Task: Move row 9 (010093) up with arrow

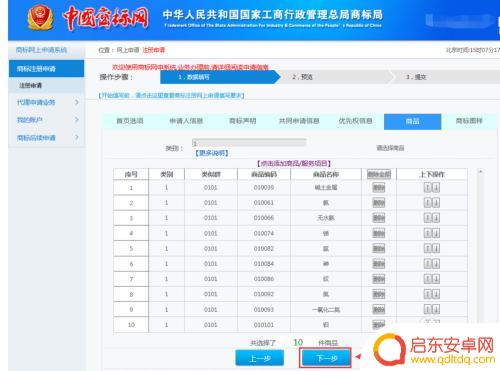Action: point(428,309)
